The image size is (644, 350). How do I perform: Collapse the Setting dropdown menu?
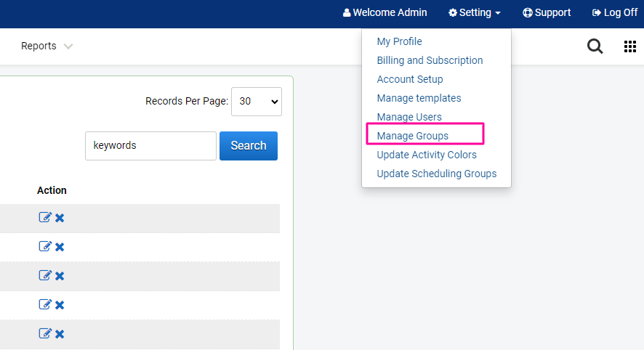click(475, 12)
